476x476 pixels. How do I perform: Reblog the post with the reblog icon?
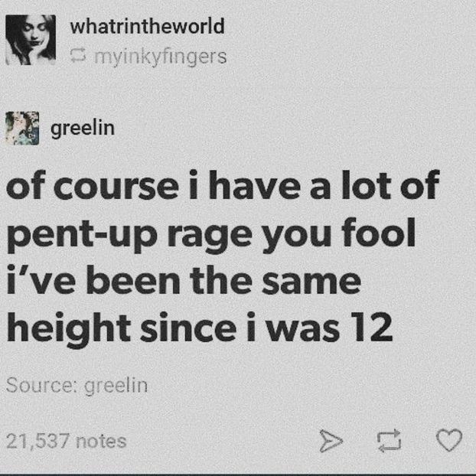[x=389, y=441]
